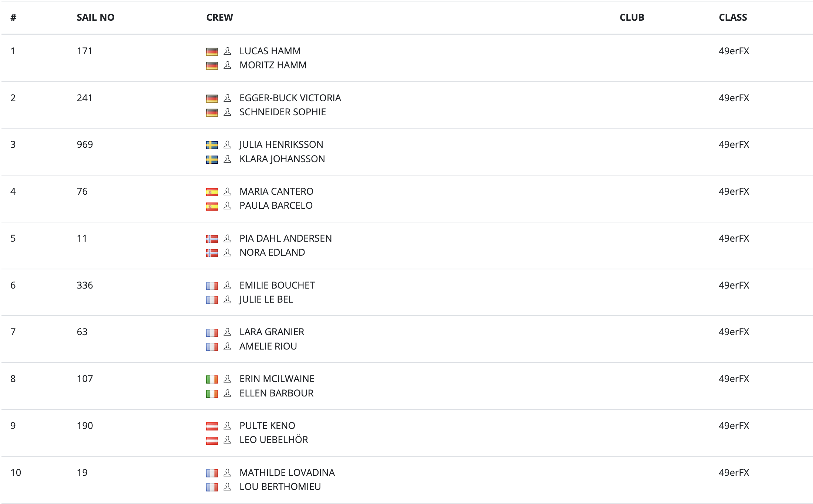Open sailor EGGER-BUCK VICTORIA's name

290,98
